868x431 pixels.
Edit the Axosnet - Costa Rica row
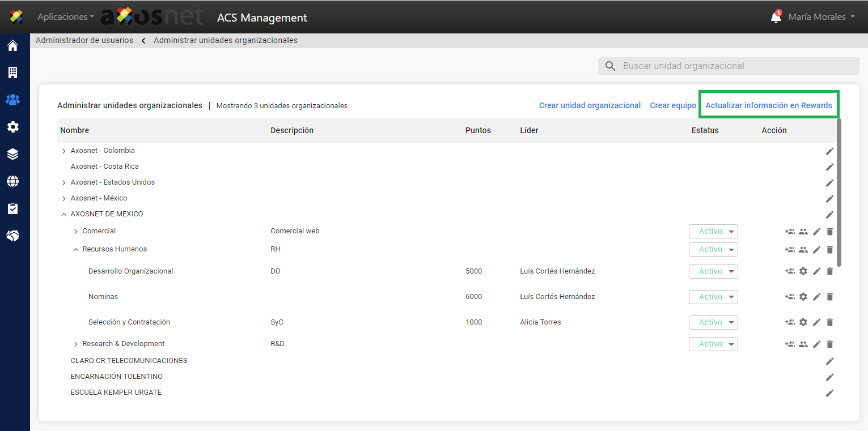(830, 167)
